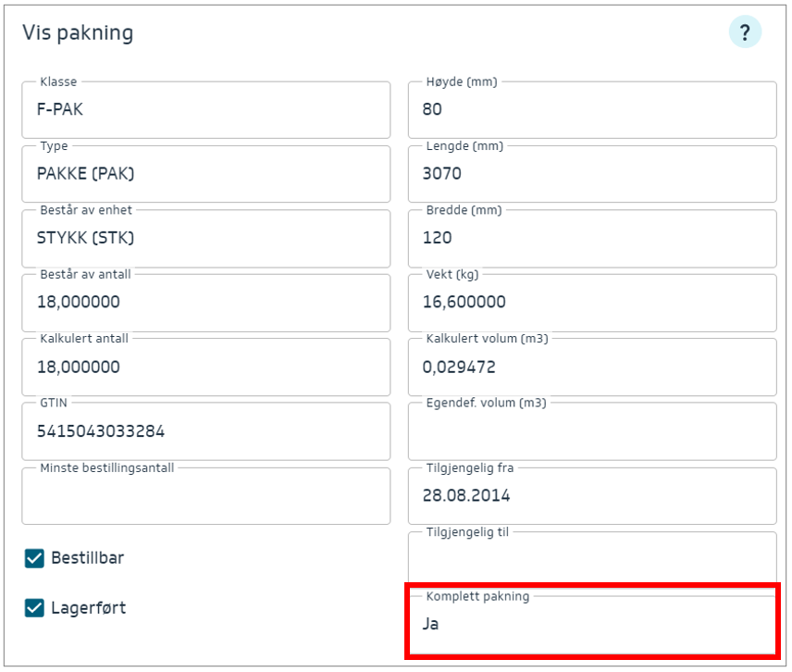Click the Komplett pakning field showing Ja
This screenshot has width=792, height=672.
(591, 624)
